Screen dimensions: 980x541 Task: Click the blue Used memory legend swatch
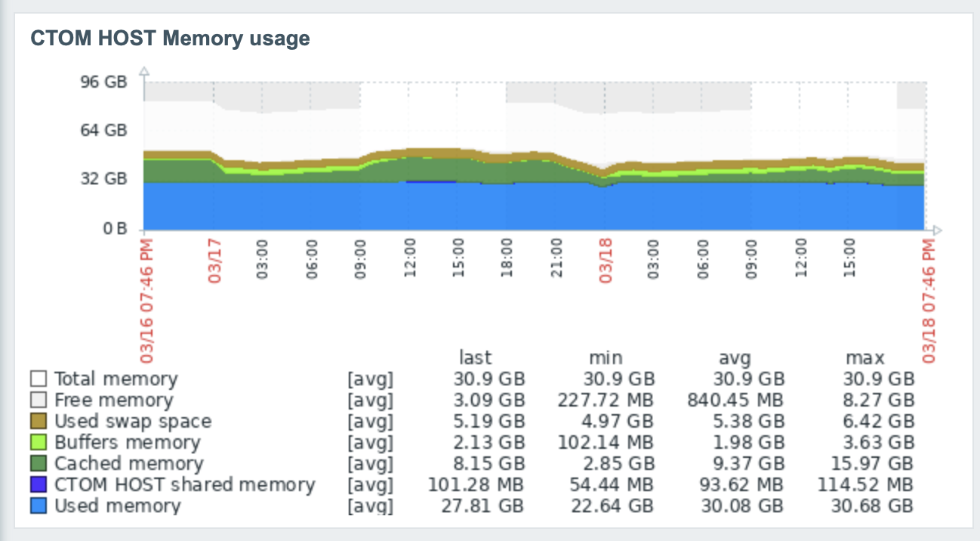pos(39,505)
